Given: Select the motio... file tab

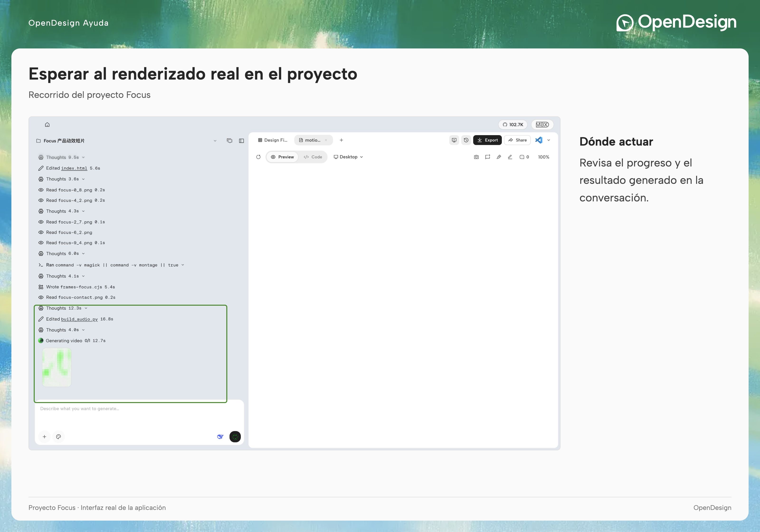Looking at the screenshot, I should [310, 140].
